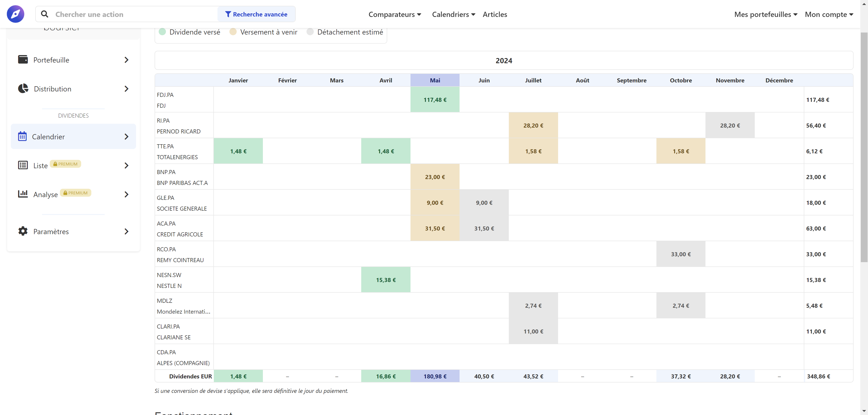Open the Calendriers dropdown menu
Image resolution: width=868 pixels, height=415 pixels.
453,14
